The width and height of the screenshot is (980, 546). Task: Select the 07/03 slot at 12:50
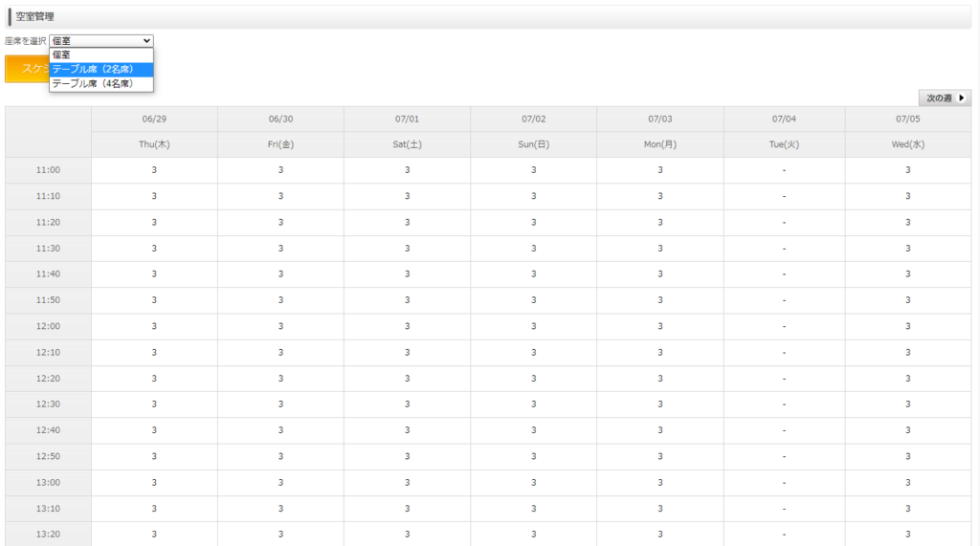(x=659, y=456)
